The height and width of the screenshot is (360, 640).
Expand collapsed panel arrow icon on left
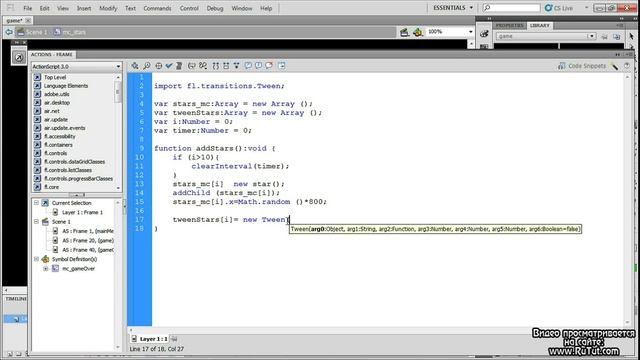(x=19, y=58)
